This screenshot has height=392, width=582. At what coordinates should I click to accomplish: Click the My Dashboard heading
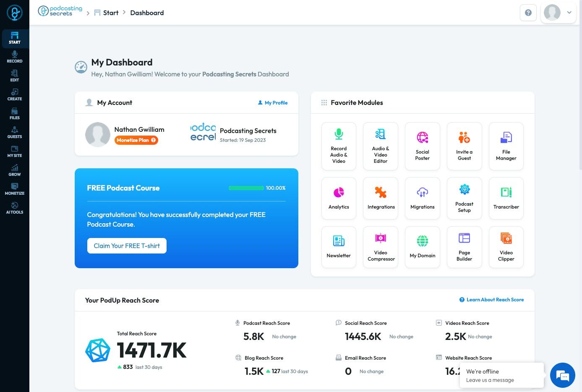coord(122,63)
